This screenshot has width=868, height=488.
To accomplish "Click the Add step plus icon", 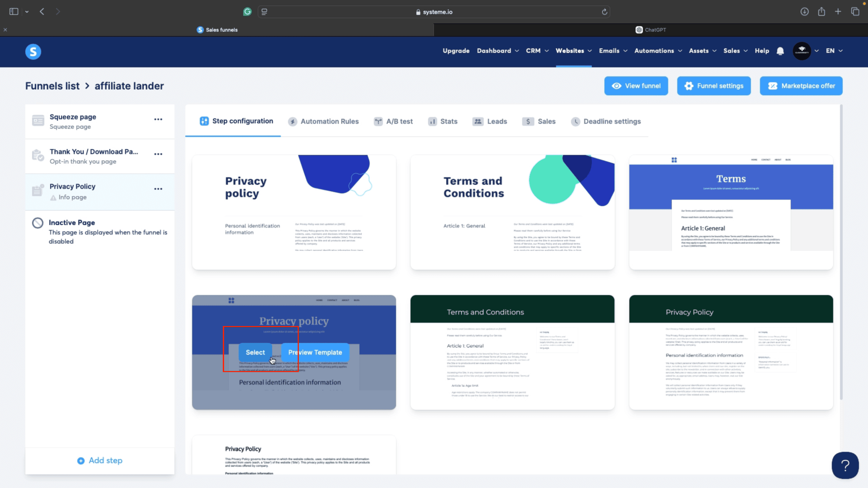I will click(x=81, y=461).
